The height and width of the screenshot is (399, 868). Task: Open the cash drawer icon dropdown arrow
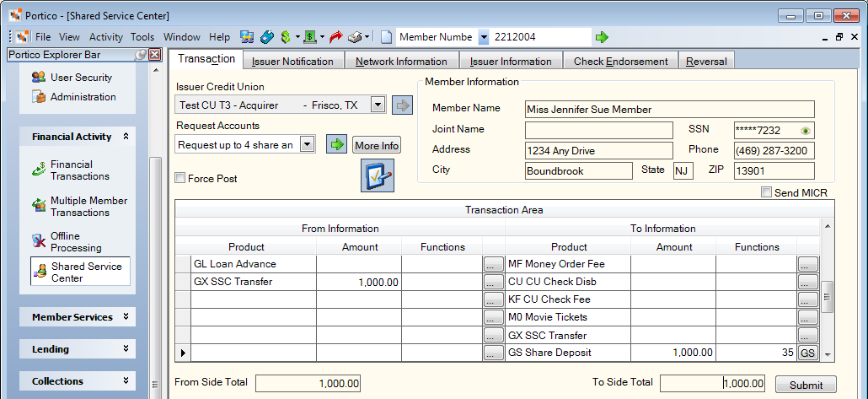[322, 37]
